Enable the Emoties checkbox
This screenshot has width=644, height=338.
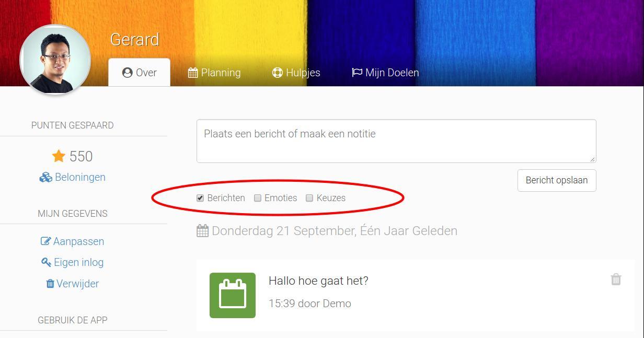(x=258, y=198)
